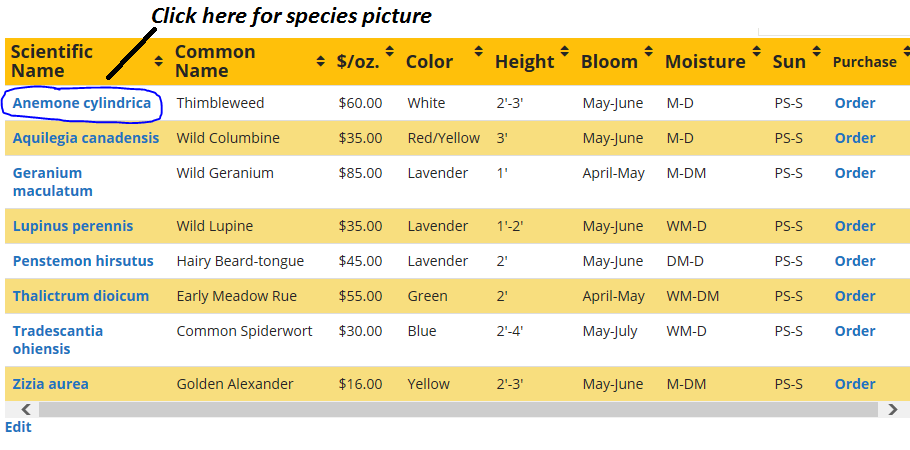Sort table by Common Name arrows
910x450 pixels.
tap(320, 61)
